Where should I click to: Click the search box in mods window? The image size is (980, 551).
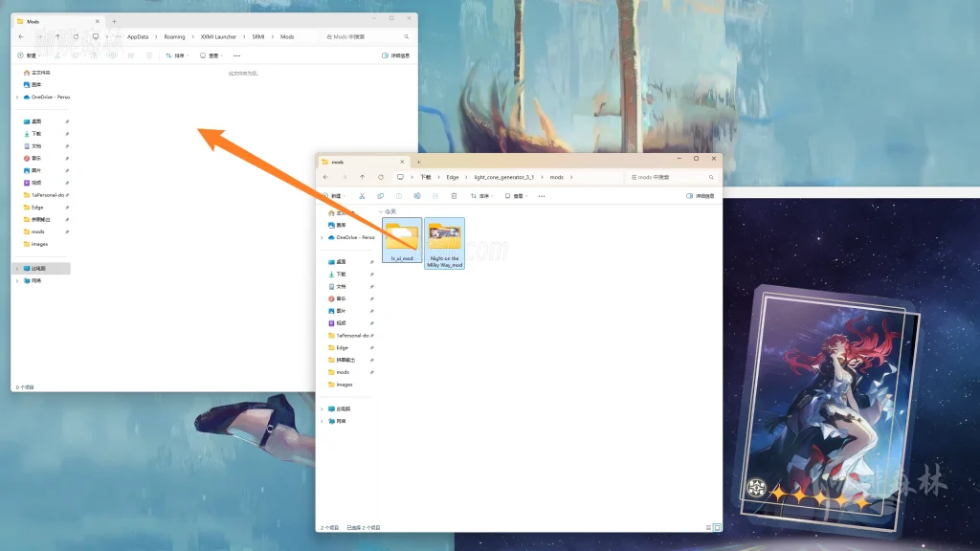[x=670, y=177]
